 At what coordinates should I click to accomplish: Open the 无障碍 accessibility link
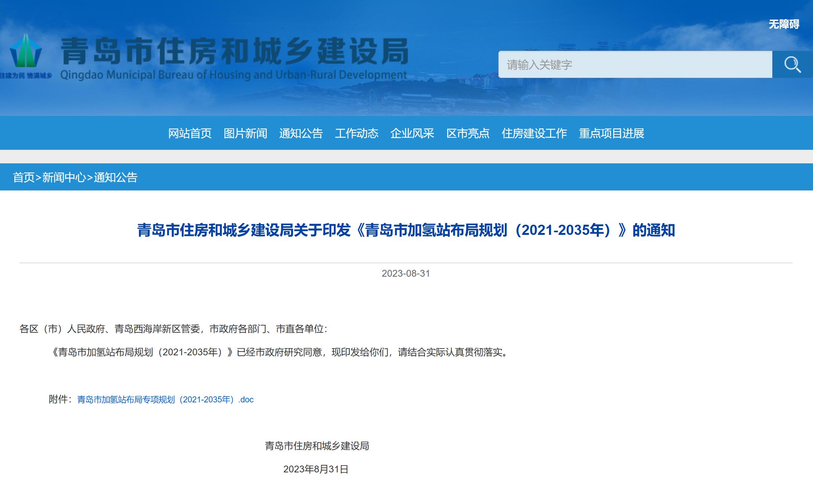784,24
